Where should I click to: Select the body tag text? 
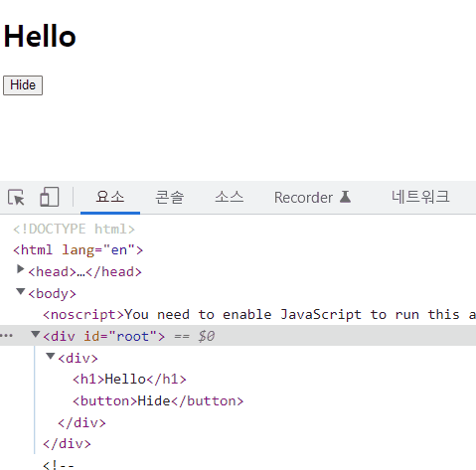click(x=52, y=294)
